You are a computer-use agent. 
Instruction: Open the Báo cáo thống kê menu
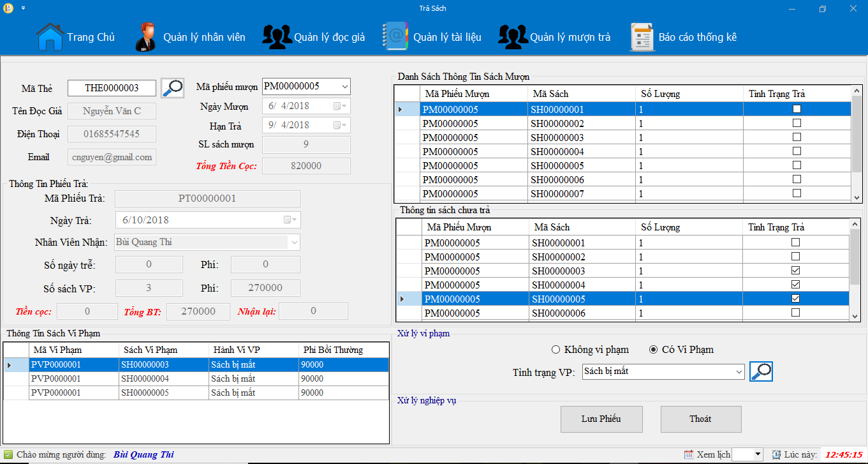698,37
